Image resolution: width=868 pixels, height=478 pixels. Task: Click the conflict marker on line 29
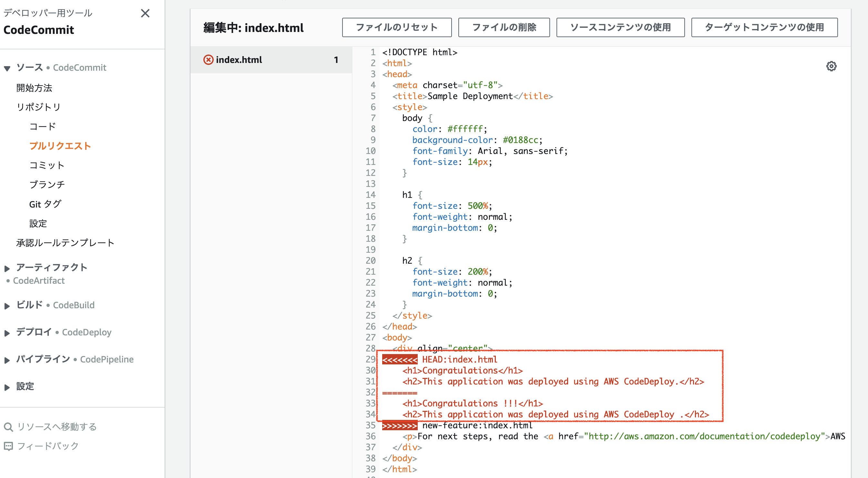(x=399, y=360)
